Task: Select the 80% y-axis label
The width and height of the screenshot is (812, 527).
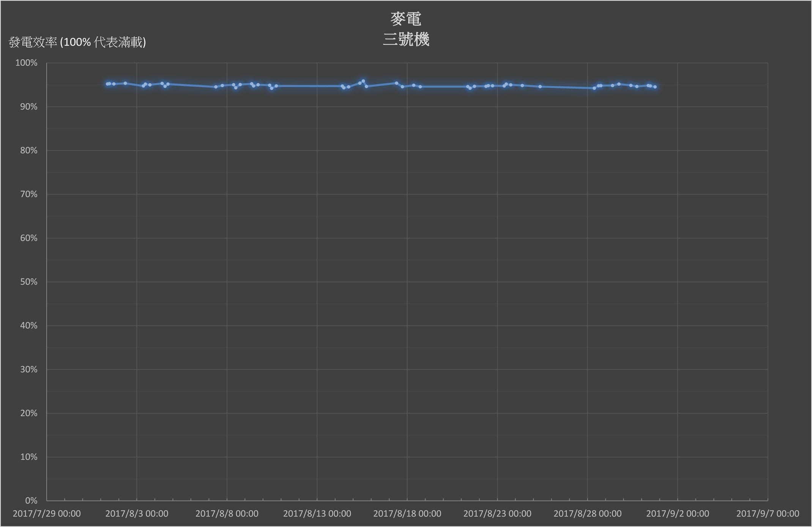Action: (28, 150)
